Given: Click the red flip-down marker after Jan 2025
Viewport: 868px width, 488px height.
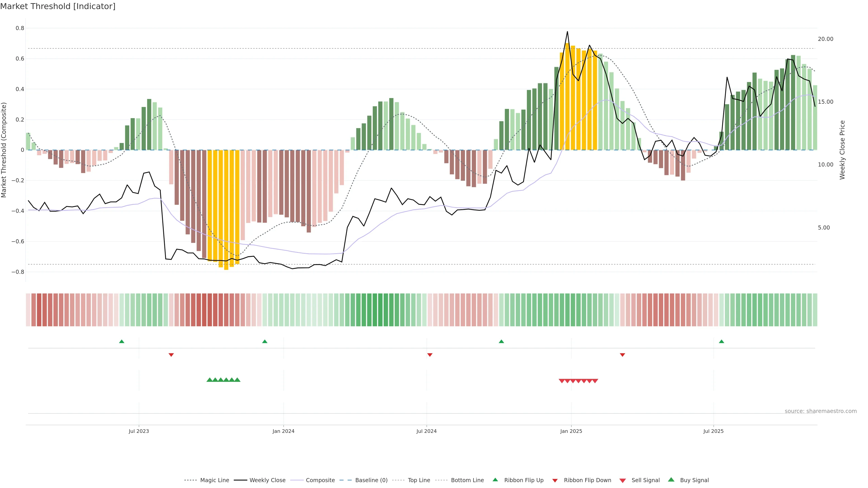Looking at the screenshot, I should (622, 355).
